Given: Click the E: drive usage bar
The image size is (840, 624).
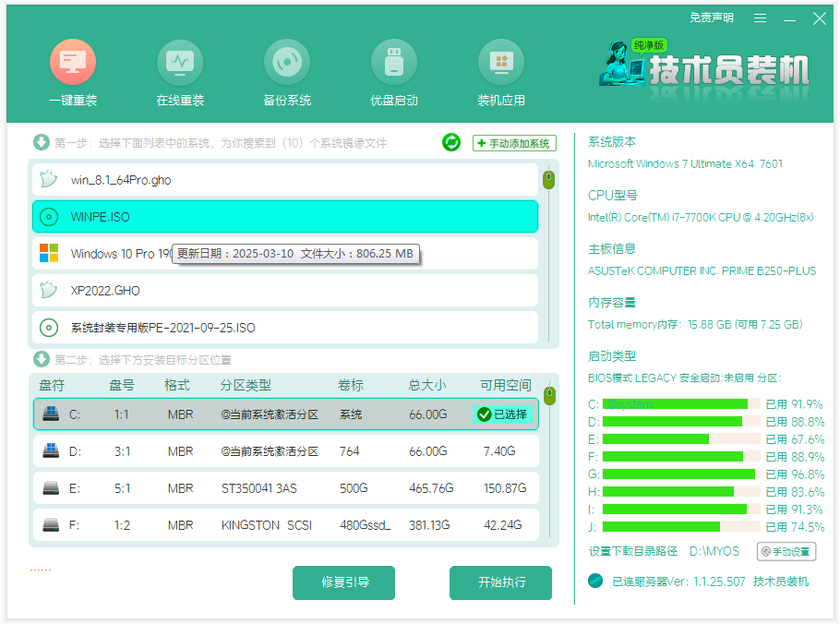Looking at the screenshot, I should pyautogui.click(x=681, y=439).
